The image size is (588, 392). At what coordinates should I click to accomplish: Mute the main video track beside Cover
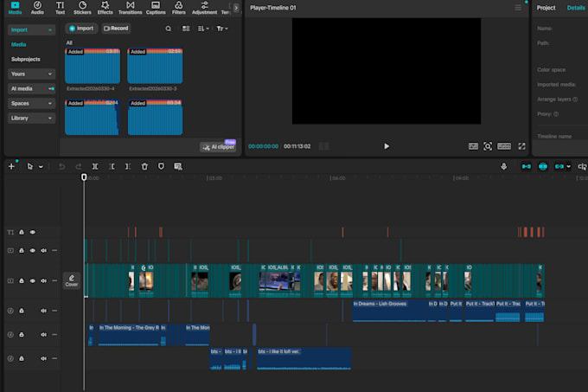[x=44, y=280]
